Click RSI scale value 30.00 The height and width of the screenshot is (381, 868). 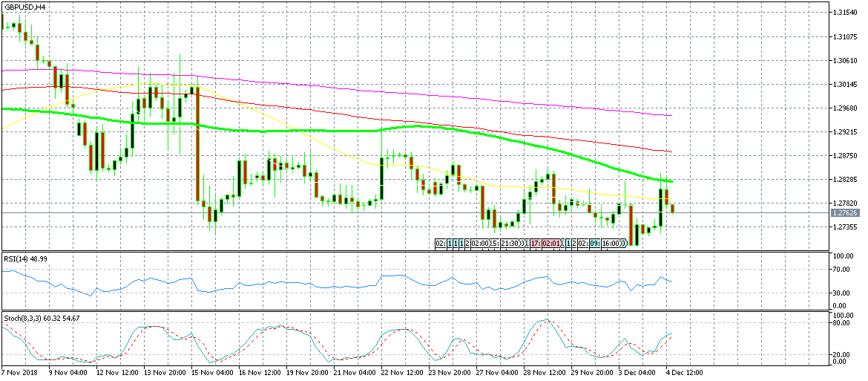click(843, 293)
